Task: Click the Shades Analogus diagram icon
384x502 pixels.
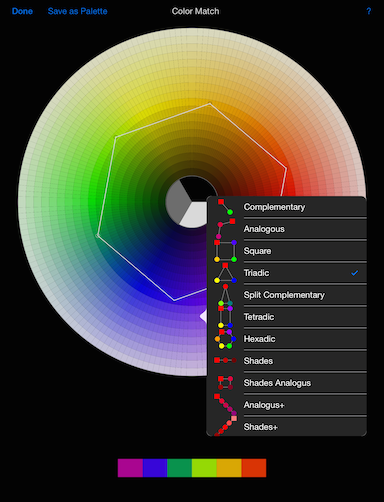Action: (x=225, y=383)
